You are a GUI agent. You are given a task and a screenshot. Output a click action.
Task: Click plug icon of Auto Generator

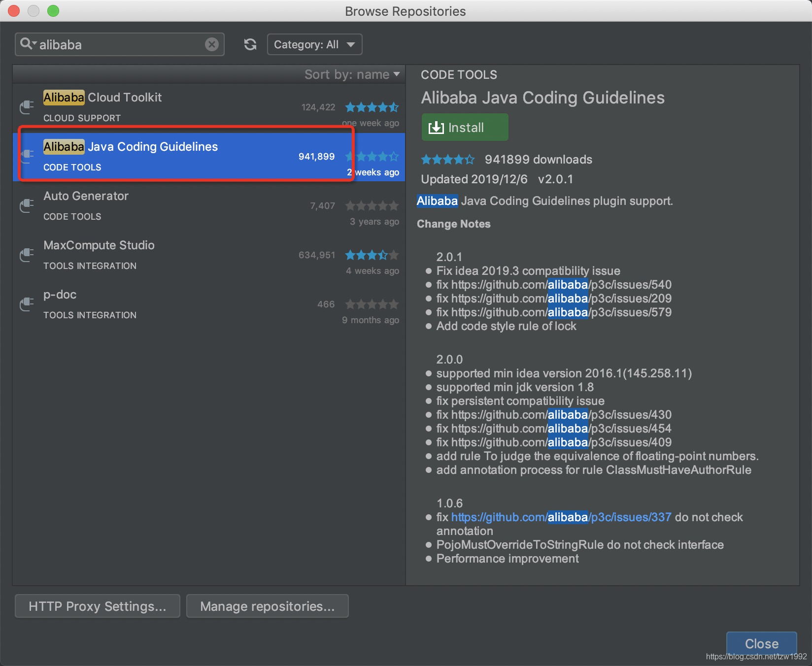pyautogui.click(x=27, y=205)
